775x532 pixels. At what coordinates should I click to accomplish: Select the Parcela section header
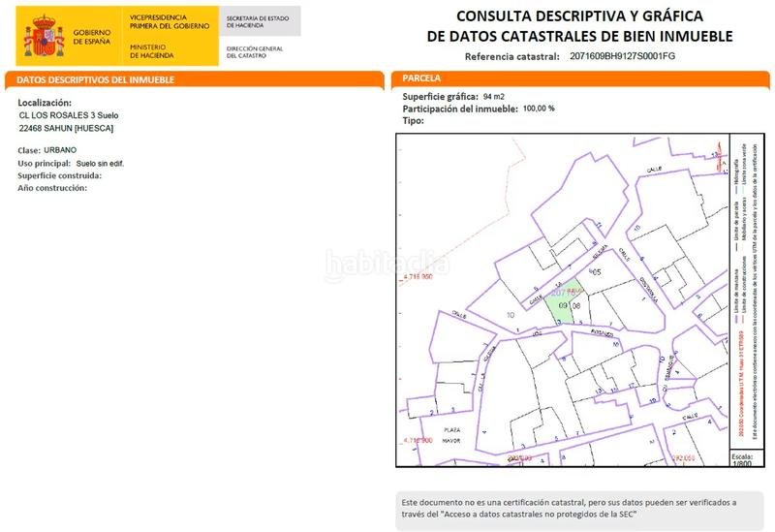point(420,78)
